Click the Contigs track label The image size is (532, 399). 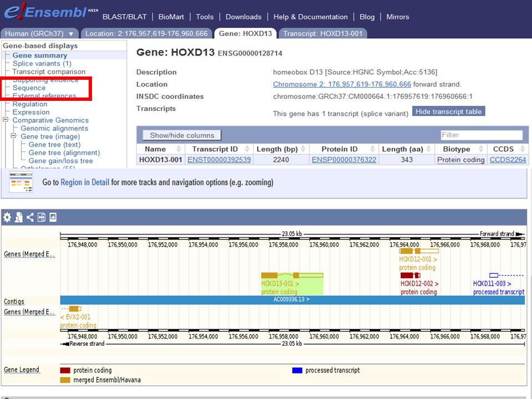[14, 301]
